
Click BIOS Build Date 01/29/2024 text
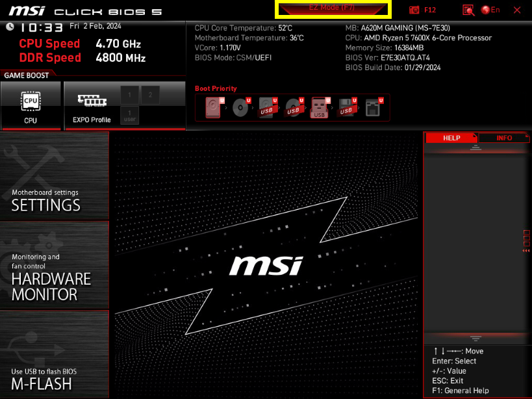pyautogui.click(x=393, y=68)
